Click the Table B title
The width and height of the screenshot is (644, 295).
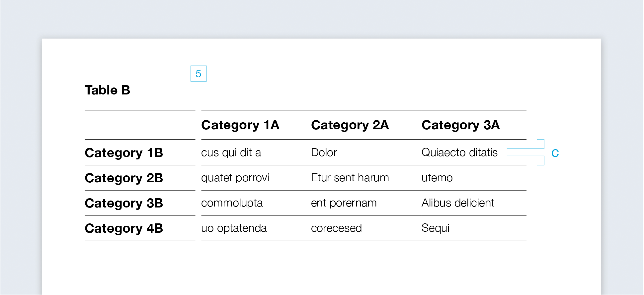pos(107,90)
